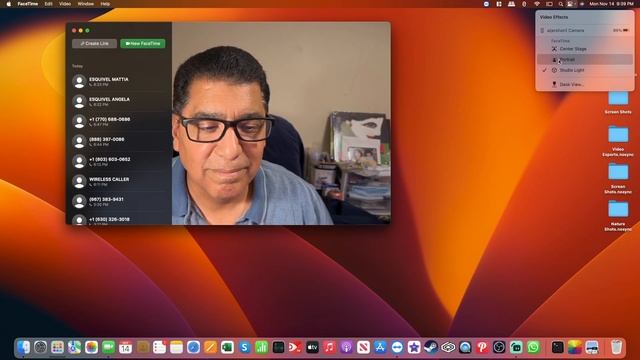The height and width of the screenshot is (360, 640).
Task: Launch Skype from the Dock
Action: coord(244,347)
